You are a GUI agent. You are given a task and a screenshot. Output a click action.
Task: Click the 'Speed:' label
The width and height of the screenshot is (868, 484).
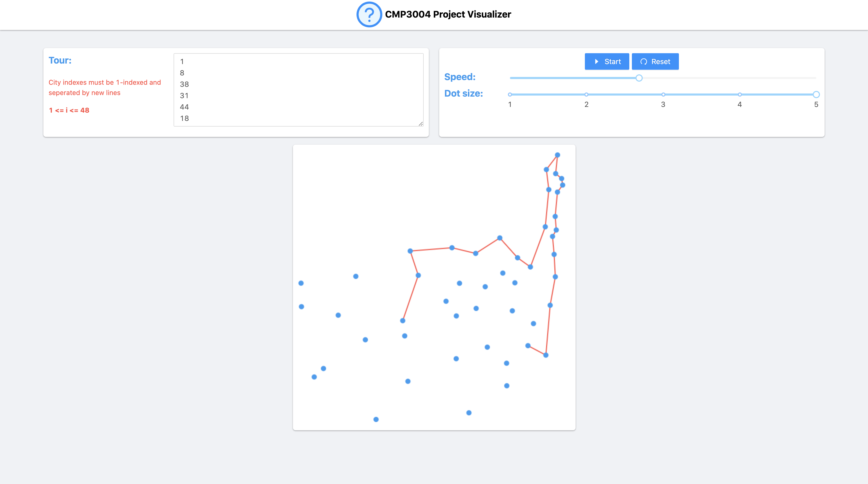460,77
